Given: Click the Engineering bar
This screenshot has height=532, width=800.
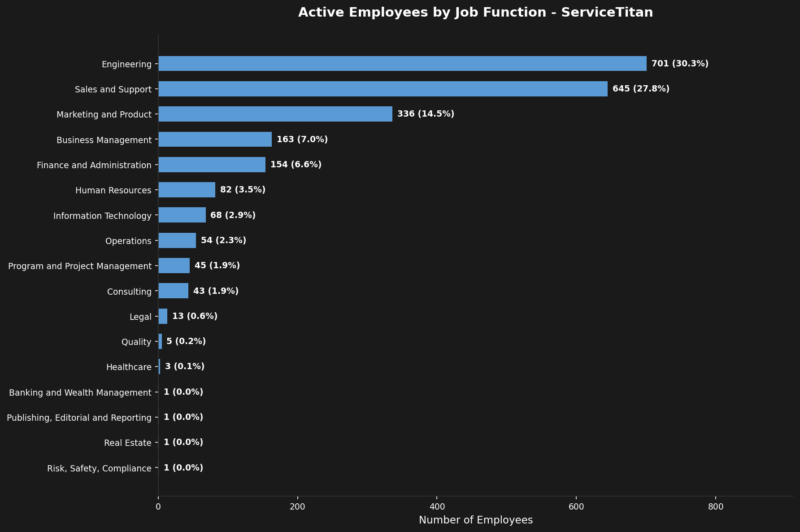Looking at the screenshot, I should coord(402,64).
